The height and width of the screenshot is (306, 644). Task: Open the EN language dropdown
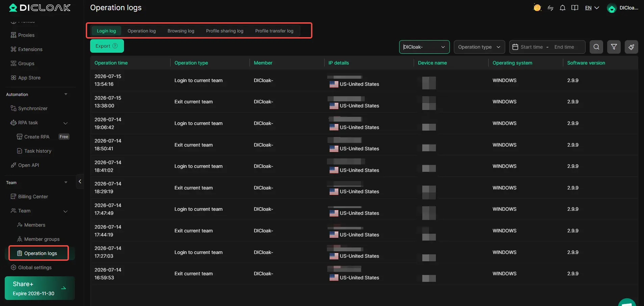tap(592, 8)
